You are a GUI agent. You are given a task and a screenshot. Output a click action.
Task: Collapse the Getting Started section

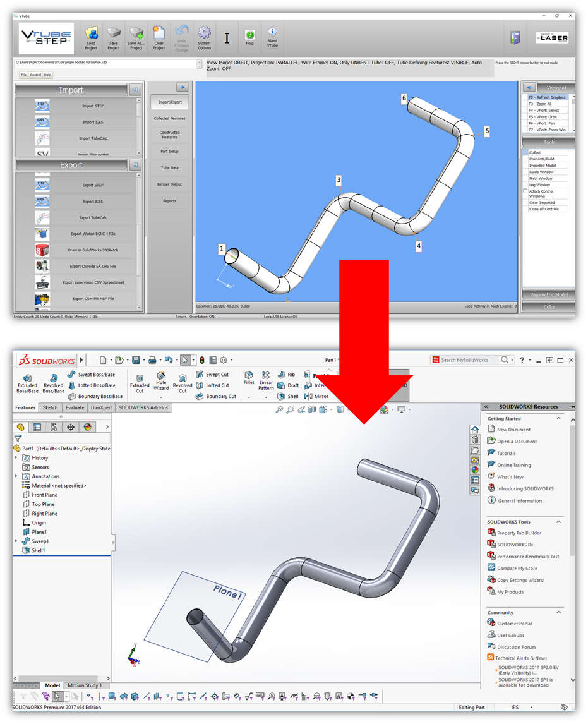click(x=558, y=418)
